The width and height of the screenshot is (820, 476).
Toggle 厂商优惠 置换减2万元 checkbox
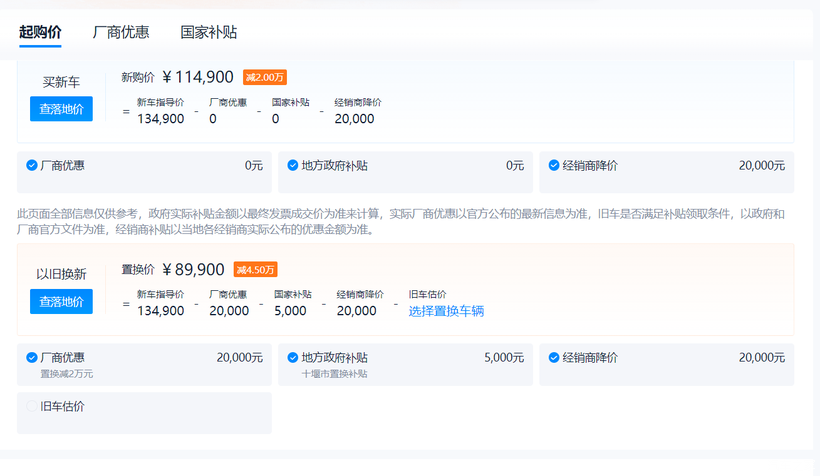tap(32, 357)
